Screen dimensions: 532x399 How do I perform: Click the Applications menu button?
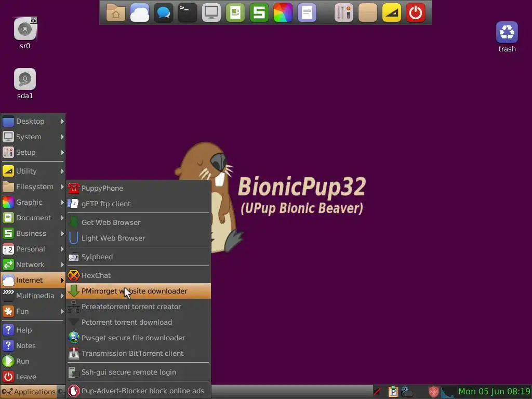pos(28,392)
